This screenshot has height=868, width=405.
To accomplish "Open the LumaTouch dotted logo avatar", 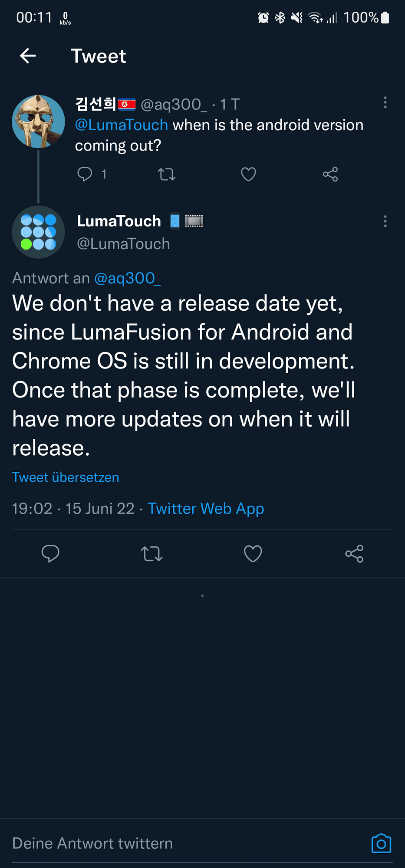I will (38, 232).
